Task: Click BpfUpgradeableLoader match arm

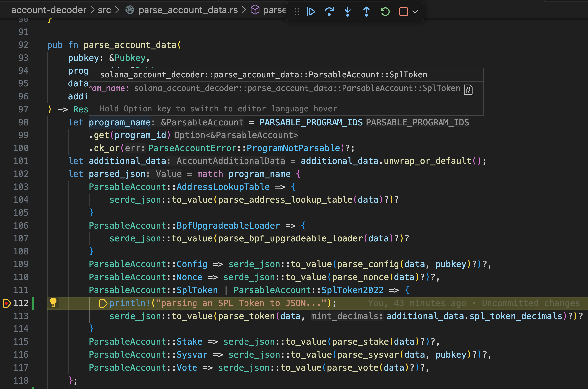Action: click(228, 226)
